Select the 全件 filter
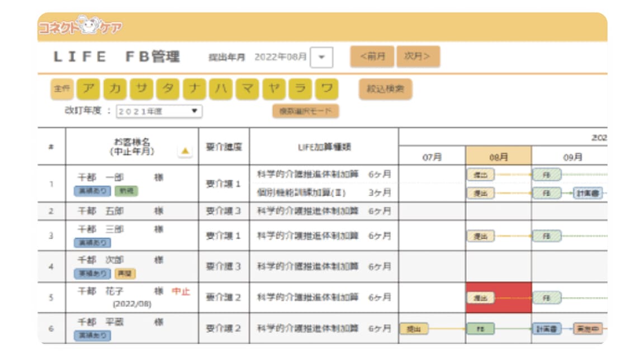This screenshot has width=644, height=357. point(61,89)
